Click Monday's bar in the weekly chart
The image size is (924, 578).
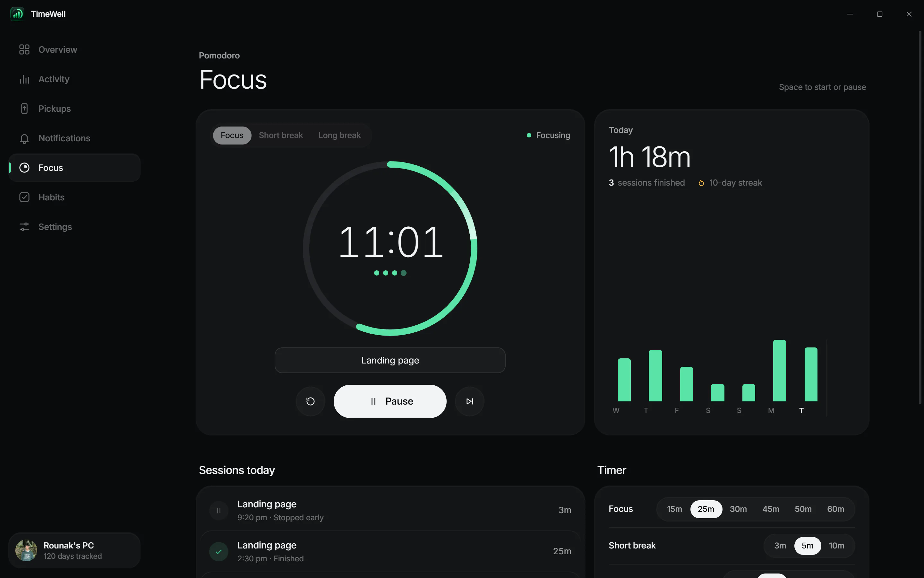(x=779, y=371)
